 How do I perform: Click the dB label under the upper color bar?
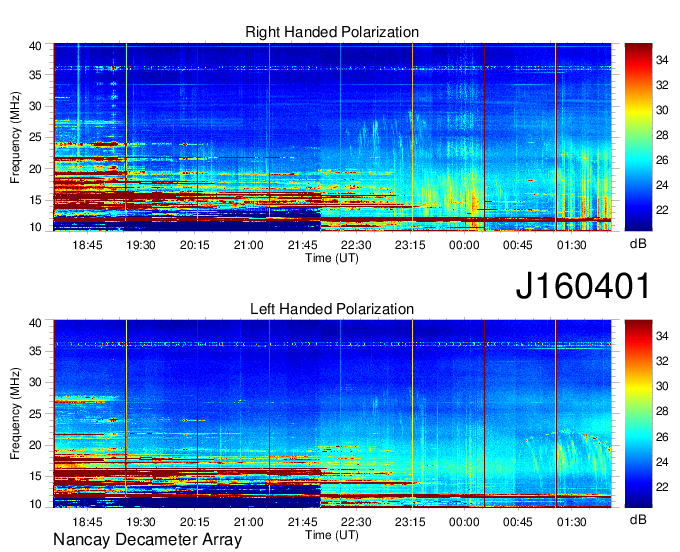click(638, 244)
